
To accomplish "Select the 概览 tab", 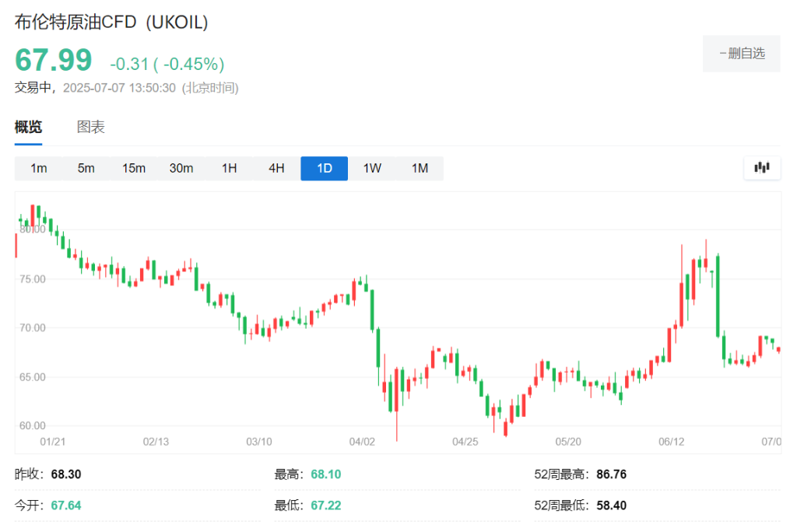I will pos(28,127).
